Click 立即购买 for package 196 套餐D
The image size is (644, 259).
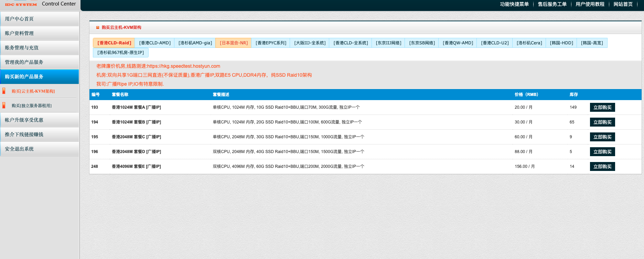coord(602,152)
